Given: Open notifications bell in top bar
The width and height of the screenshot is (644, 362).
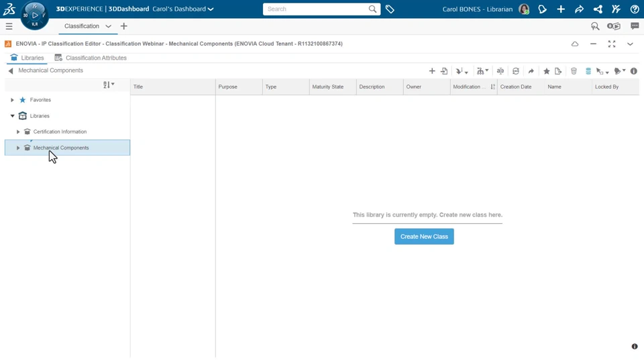Looking at the screenshot, I should 542,9.
